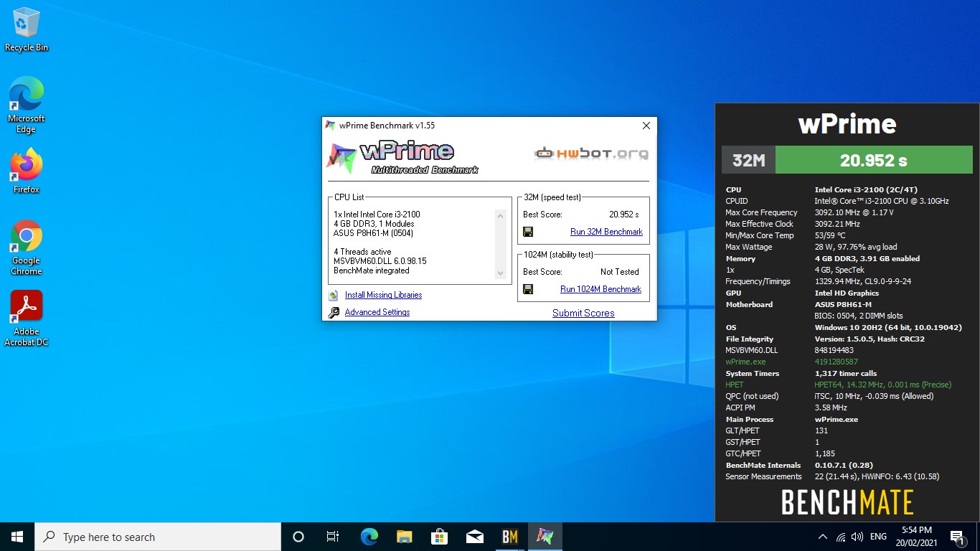
Task: Open the hwbot.org logo link
Action: (592, 153)
